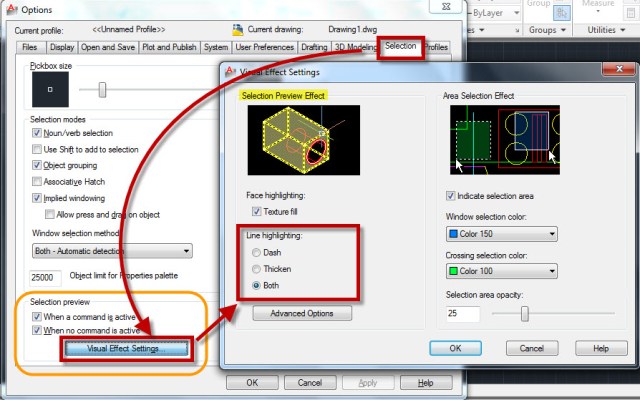This screenshot has height=400, width=640.
Task: Open the Crossing selection color dropdown
Action: [500, 271]
